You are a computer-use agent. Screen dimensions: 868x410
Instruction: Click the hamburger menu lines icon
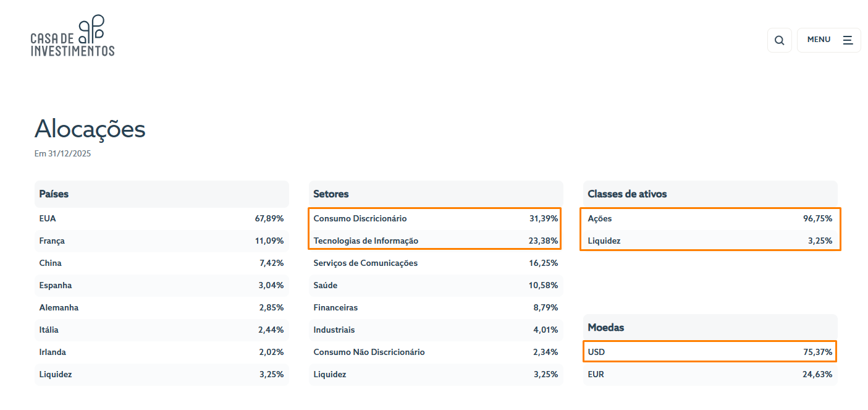[848, 40]
